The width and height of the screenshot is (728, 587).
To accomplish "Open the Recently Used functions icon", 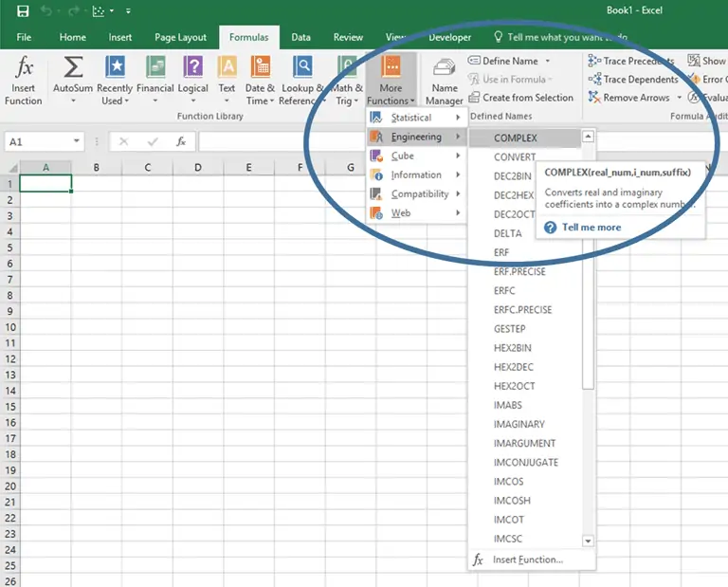I will coord(115,66).
